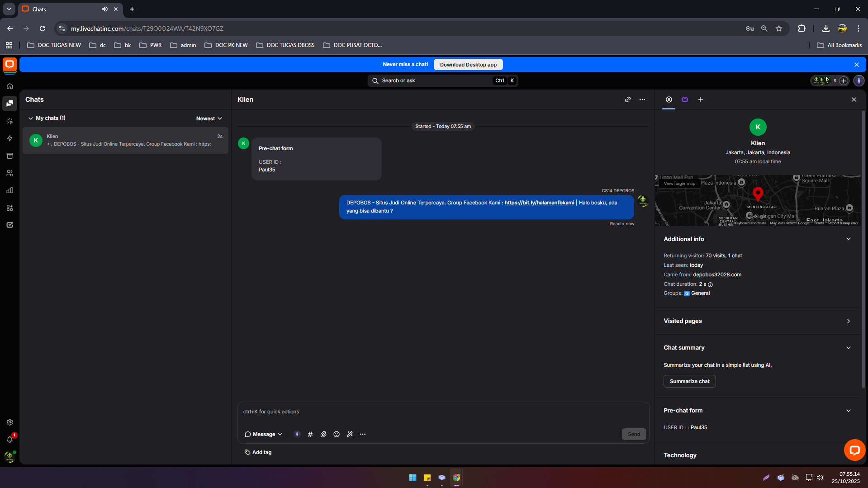Viewport: 868px width, 488px height.
Task: Open the All Bookmarks folder
Action: [x=840, y=45]
